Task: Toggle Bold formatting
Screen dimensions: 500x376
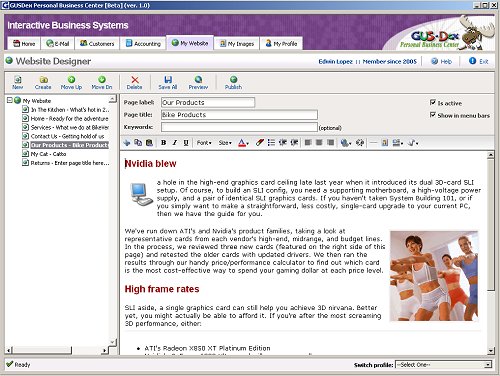Action: (163, 143)
